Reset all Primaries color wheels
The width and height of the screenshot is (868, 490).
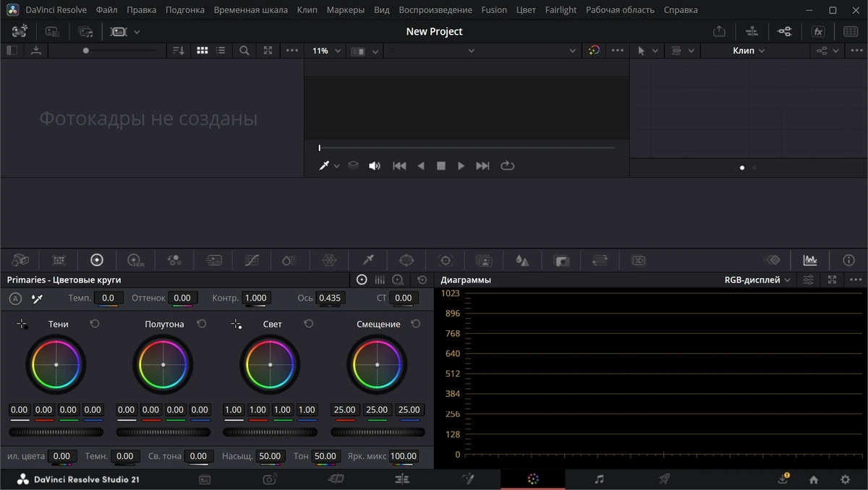point(422,280)
